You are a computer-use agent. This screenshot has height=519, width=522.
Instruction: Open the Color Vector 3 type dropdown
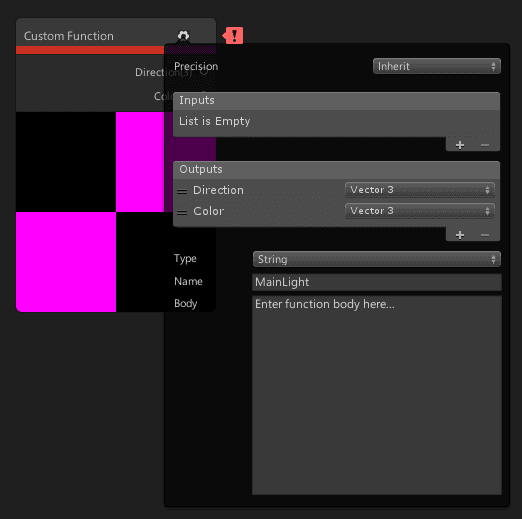[420, 211]
